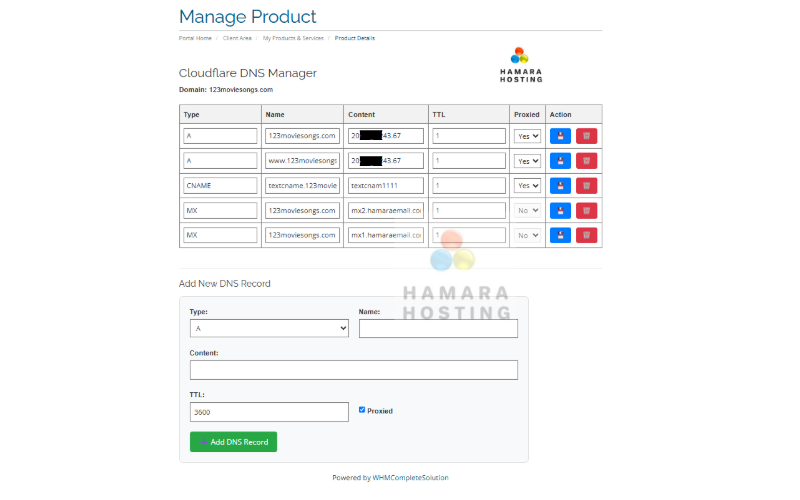Click the Add DNS Record button
Screen dimensions: 800x500
pos(233,442)
